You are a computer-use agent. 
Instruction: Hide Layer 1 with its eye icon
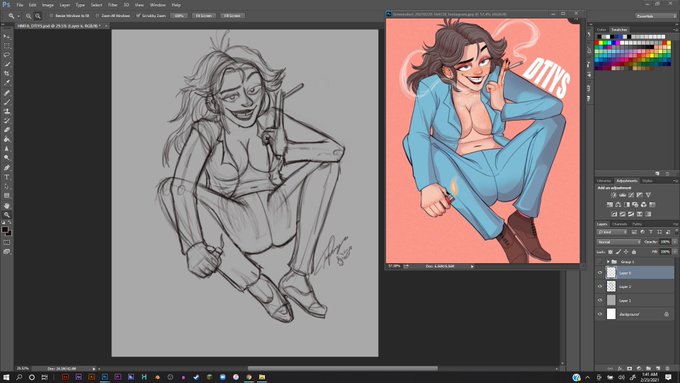(600, 300)
